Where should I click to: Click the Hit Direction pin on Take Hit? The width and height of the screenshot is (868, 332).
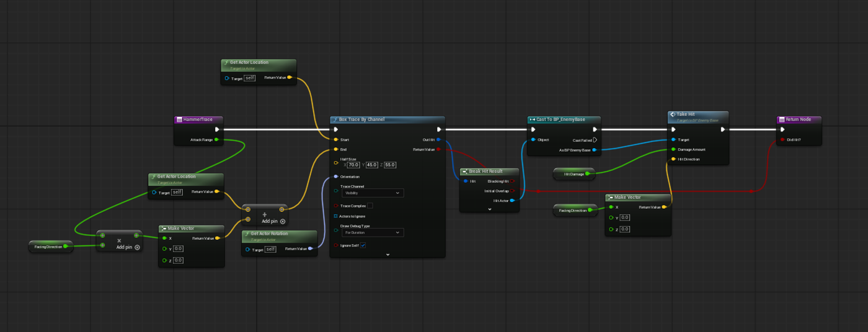(x=673, y=159)
